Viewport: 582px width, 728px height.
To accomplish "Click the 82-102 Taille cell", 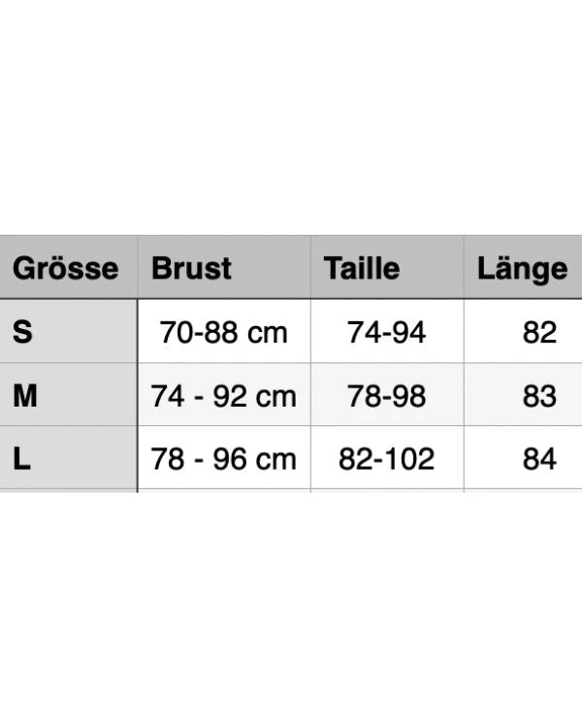I will pos(386,459).
